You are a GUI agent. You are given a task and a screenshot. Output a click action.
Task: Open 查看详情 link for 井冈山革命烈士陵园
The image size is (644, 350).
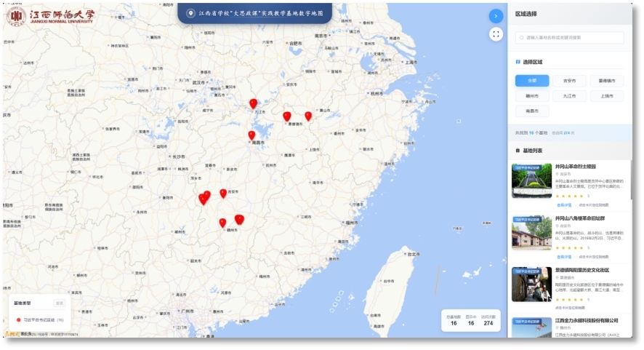click(x=564, y=205)
